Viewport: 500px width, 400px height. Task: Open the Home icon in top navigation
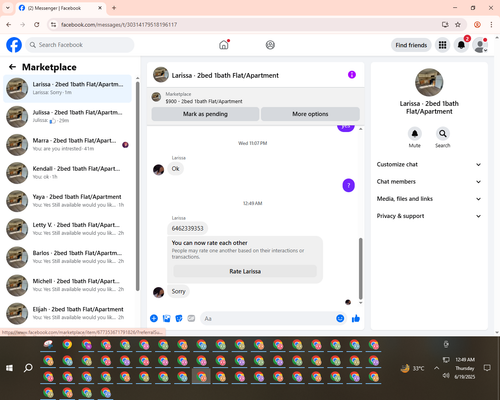tap(224, 45)
